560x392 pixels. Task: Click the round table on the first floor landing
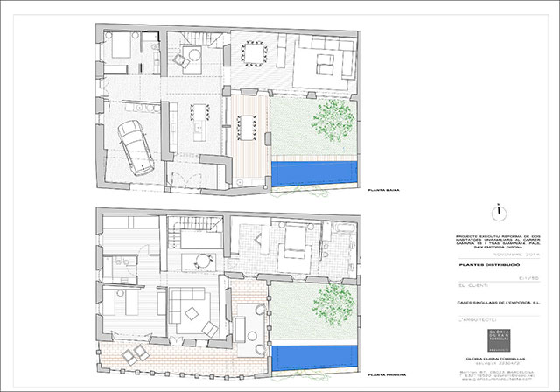pyautogui.click(x=204, y=260)
